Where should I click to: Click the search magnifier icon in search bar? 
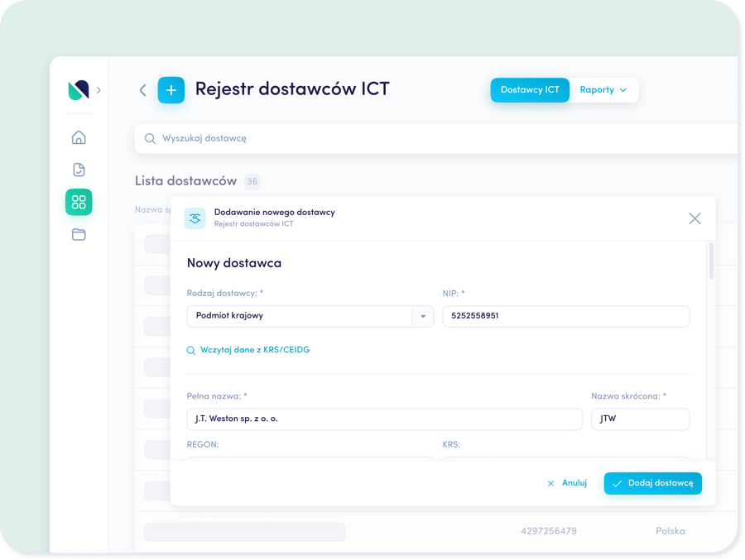[150, 138]
